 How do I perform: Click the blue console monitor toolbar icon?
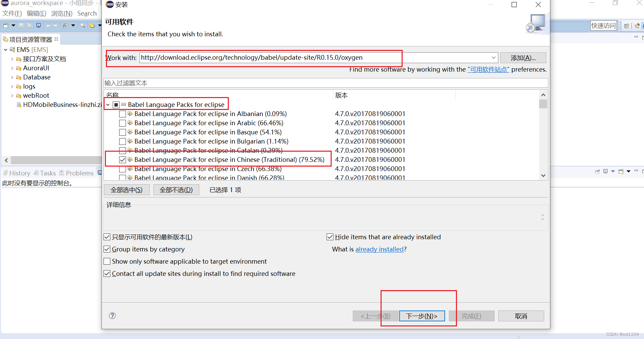tap(38, 25)
